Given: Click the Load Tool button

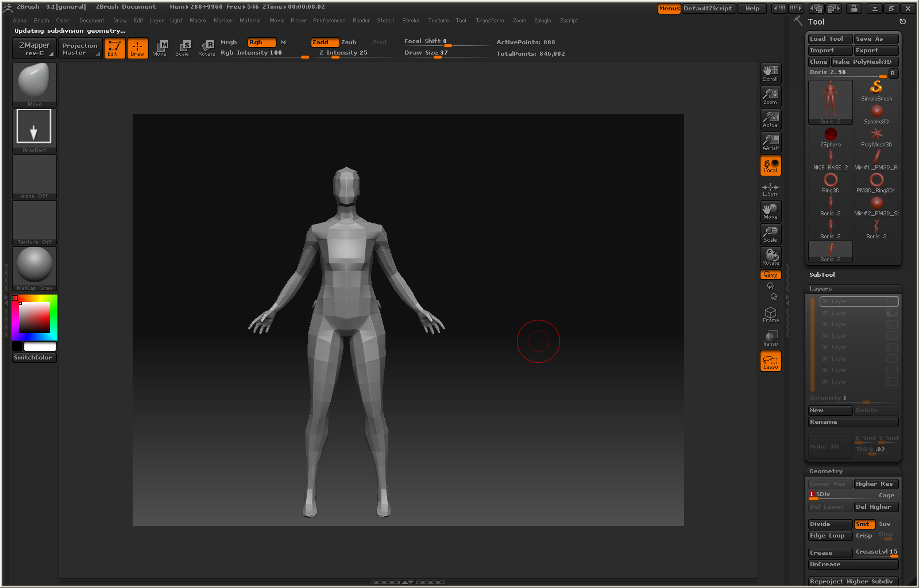Looking at the screenshot, I should coord(830,39).
